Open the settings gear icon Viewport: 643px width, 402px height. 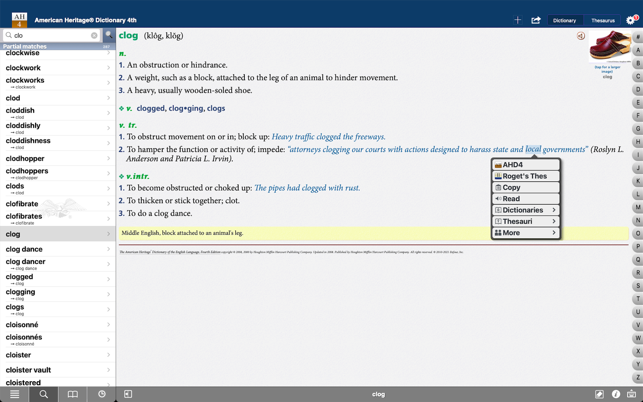click(631, 20)
